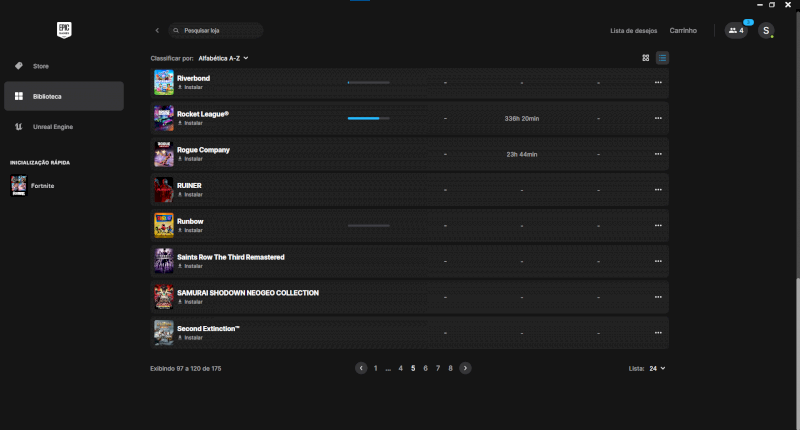Open the Store section
Screen dimensions: 800x430
tap(41, 66)
